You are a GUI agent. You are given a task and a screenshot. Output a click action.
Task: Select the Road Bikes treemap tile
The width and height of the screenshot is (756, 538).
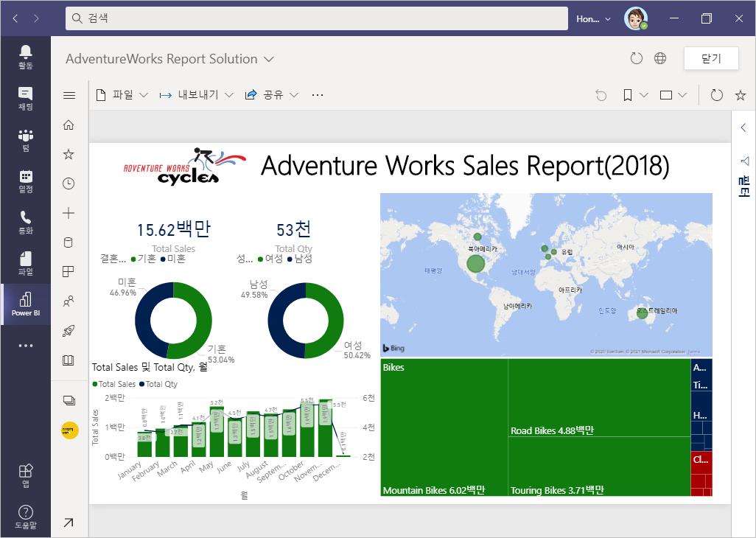599,398
